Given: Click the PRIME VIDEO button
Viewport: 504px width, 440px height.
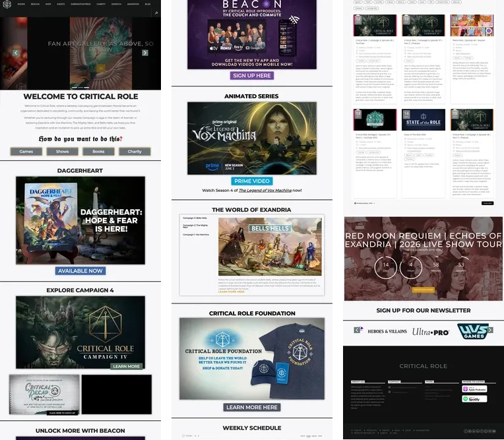Looking at the screenshot, I should 252,181.
